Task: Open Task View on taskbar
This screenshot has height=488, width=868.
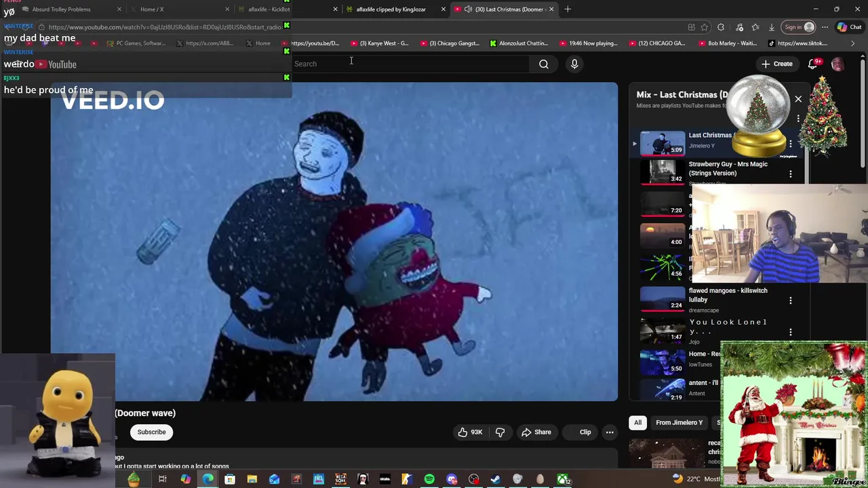Action: pos(163,480)
